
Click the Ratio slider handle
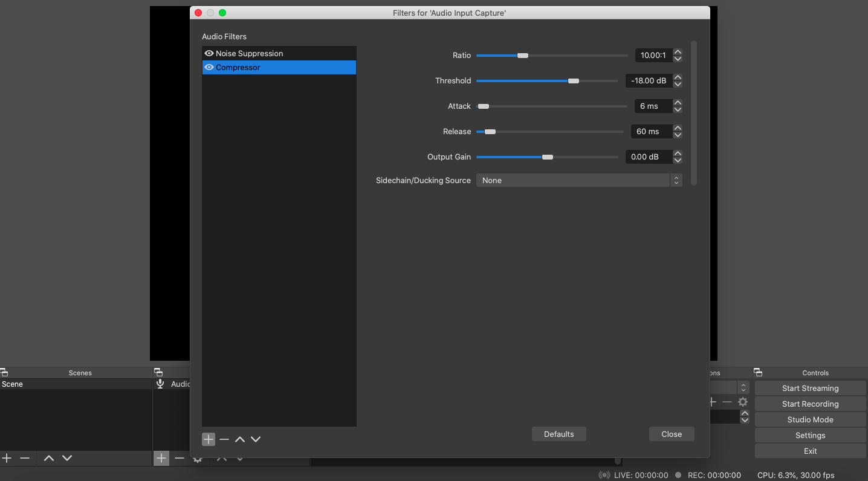523,56
